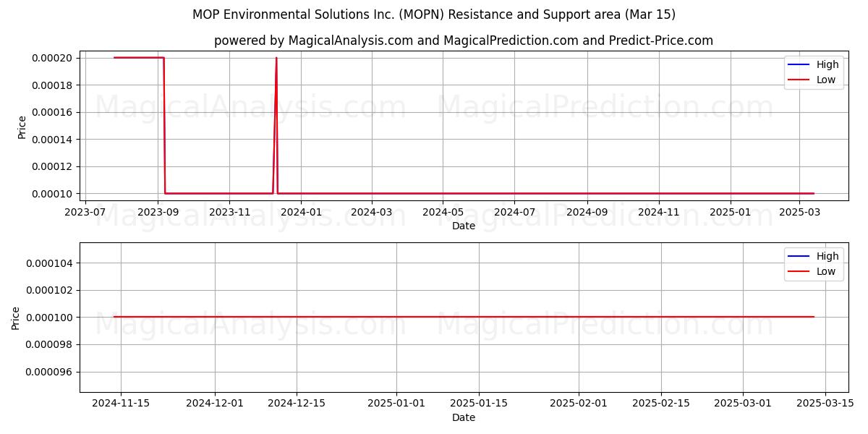Viewport: 868px width, 434px height.
Task: Click the 0.00016 y-axis label
Action: (53, 112)
